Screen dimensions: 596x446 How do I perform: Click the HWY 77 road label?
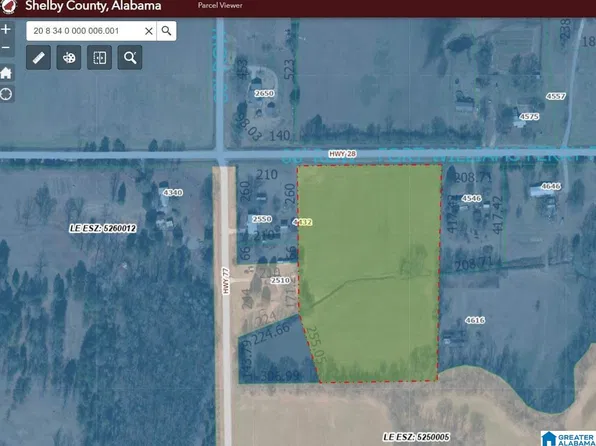[226, 281]
